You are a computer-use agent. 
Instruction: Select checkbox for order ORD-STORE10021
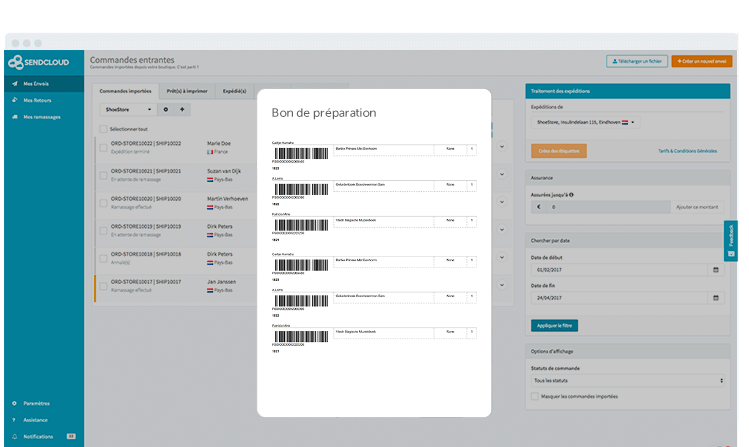click(103, 175)
